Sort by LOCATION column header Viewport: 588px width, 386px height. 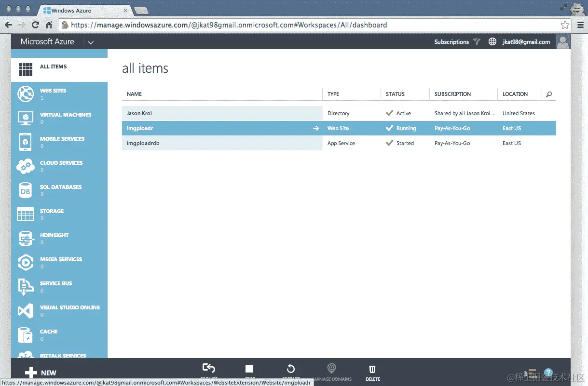[515, 94]
